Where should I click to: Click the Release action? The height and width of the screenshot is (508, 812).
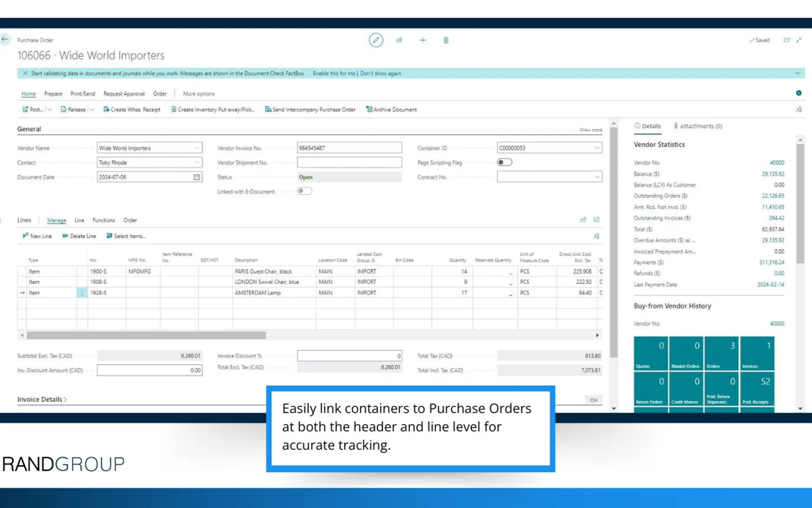tap(73, 109)
